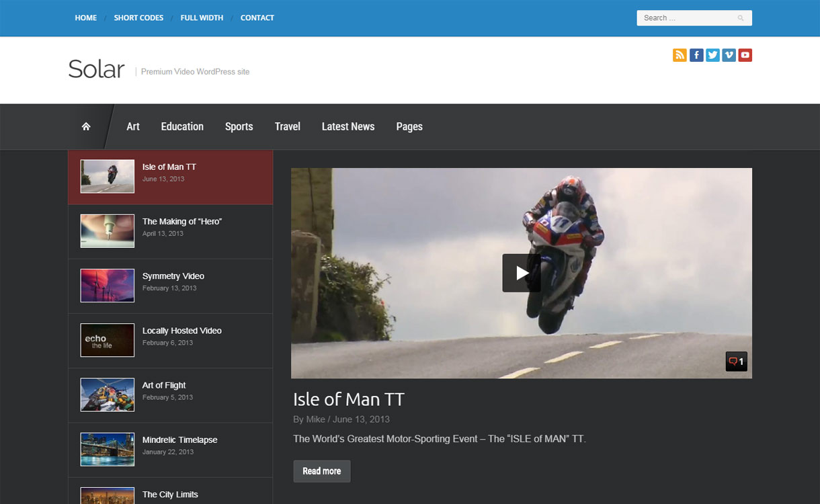Click the Twitter bird icon
Screen dimensions: 820x504
712,55
